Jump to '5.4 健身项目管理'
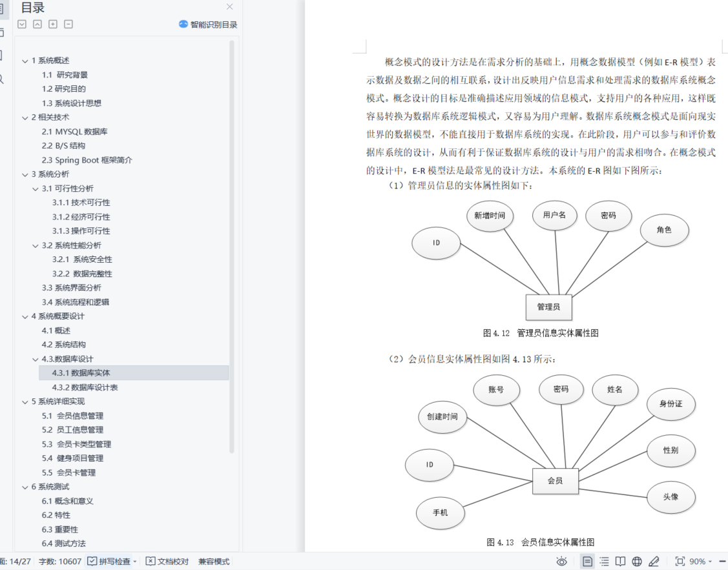This screenshot has height=570, width=728. click(72, 458)
